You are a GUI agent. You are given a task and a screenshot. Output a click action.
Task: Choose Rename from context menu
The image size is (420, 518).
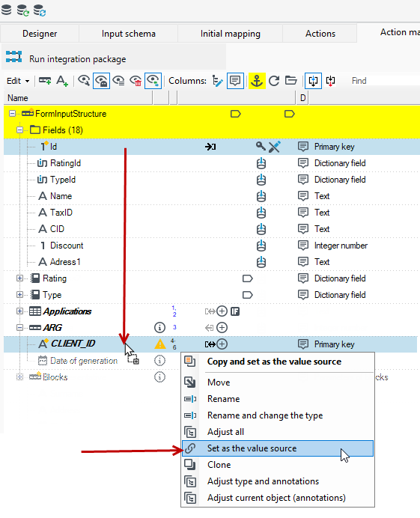pos(278,399)
